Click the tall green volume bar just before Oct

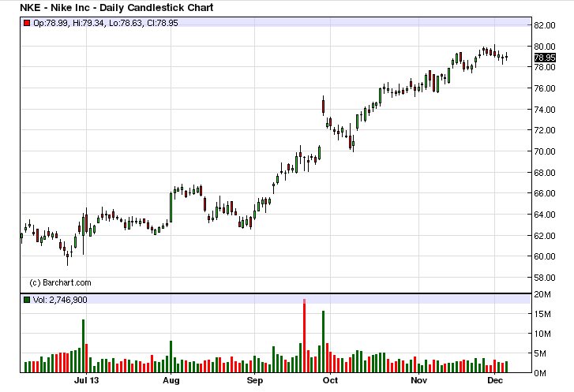[323, 342]
